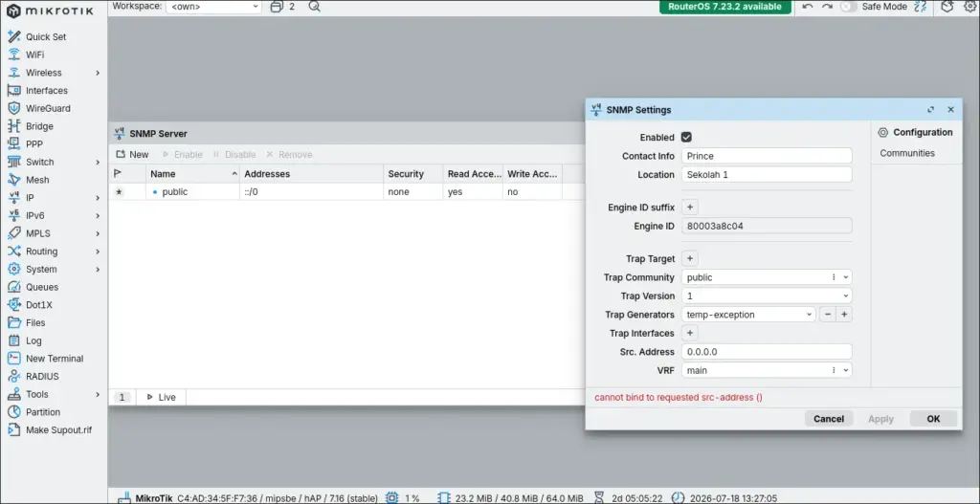Click Cancel in SNMP Settings
980x504 pixels.
pos(829,419)
